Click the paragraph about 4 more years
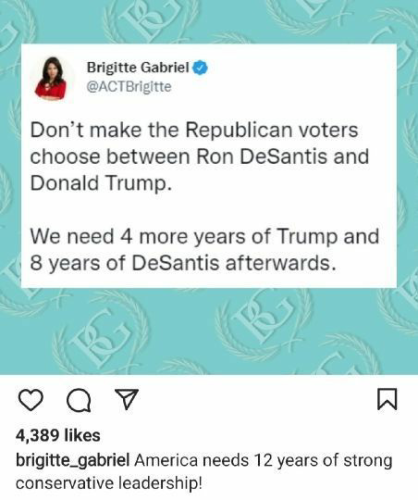Viewport: 418px width, 500px height. point(205,250)
